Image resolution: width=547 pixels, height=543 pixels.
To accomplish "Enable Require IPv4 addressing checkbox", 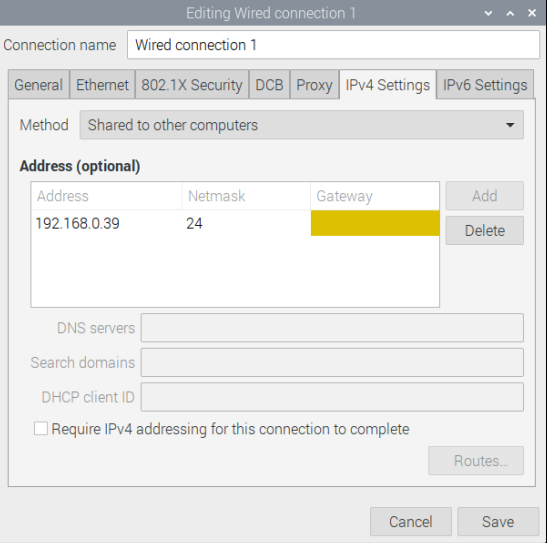I will 41,428.
